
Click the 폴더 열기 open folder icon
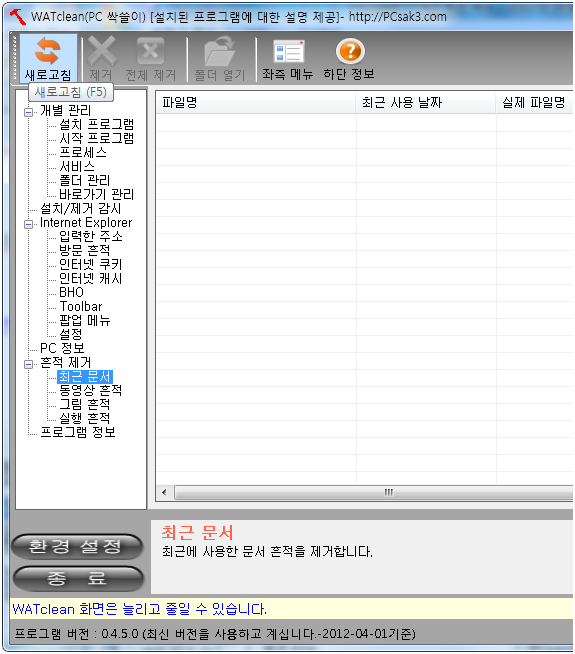[x=220, y=51]
